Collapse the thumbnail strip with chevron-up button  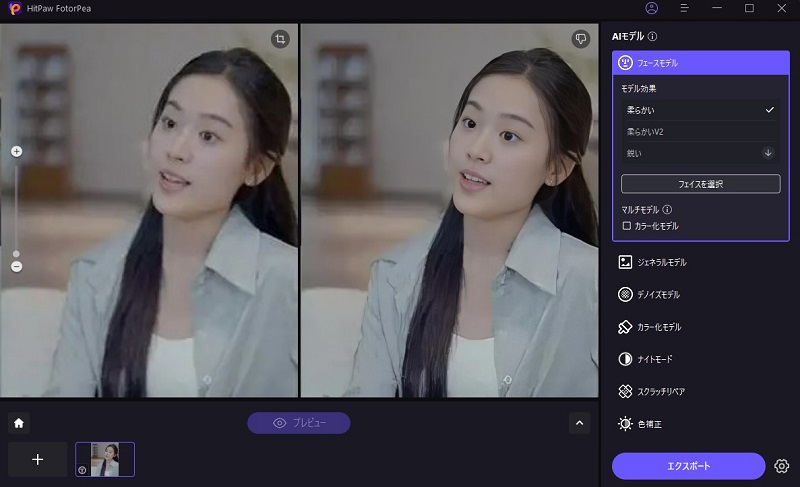click(x=580, y=423)
